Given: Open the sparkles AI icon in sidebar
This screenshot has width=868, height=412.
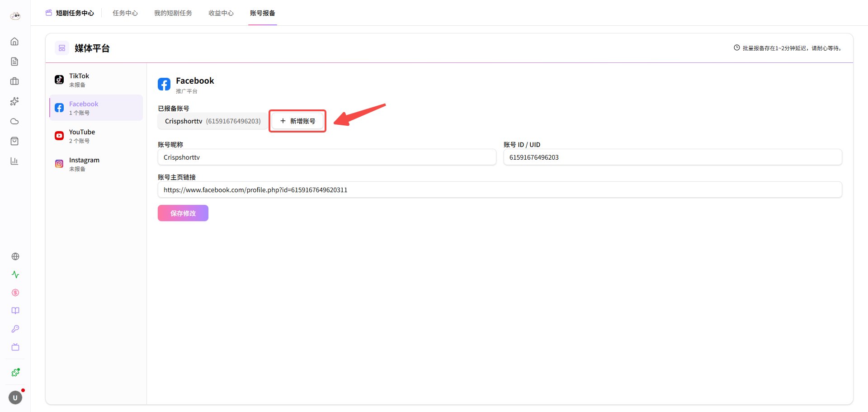Looking at the screenshot, I should click(14, 101).
